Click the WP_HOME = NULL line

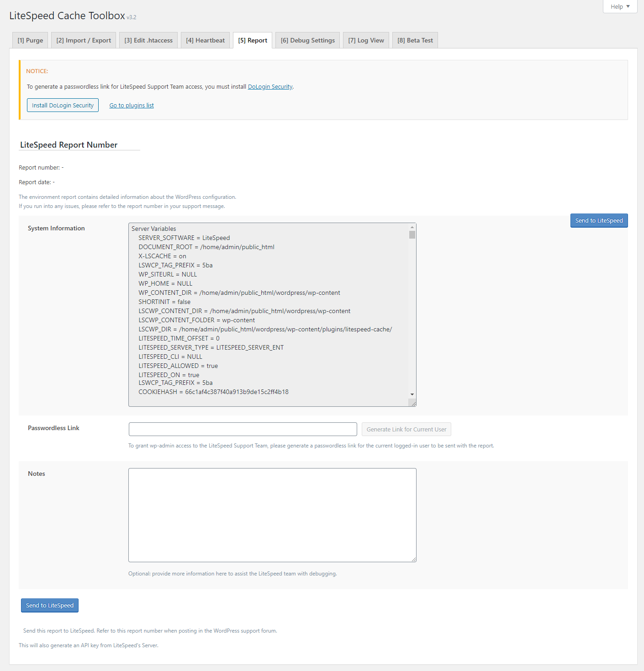click(165, 283)
